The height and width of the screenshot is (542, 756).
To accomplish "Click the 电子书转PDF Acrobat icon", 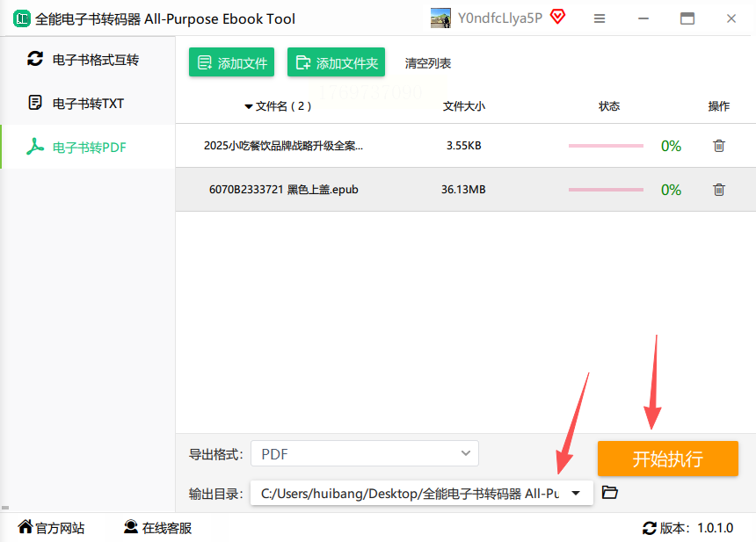I will click(35, 147).
